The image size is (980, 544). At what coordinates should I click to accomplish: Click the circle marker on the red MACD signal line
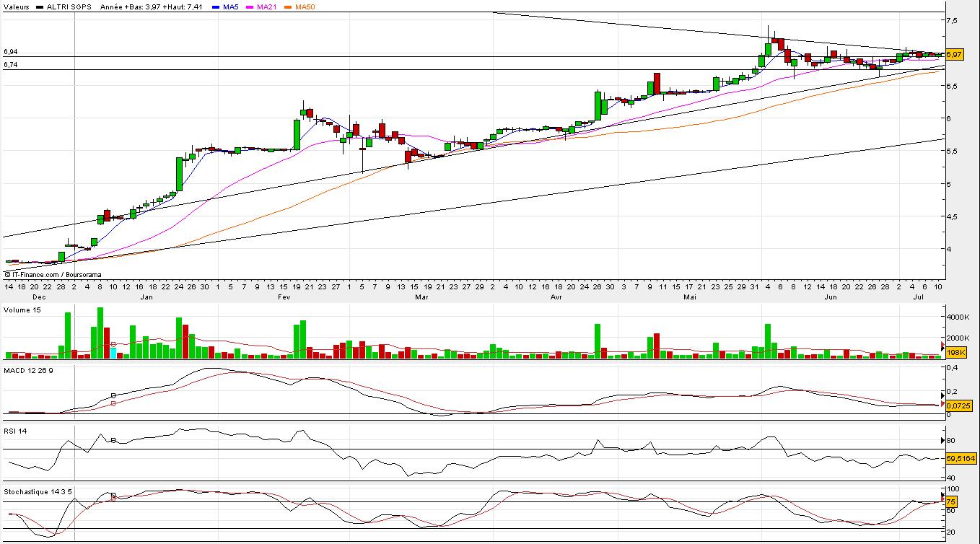[x=113, y=403]
